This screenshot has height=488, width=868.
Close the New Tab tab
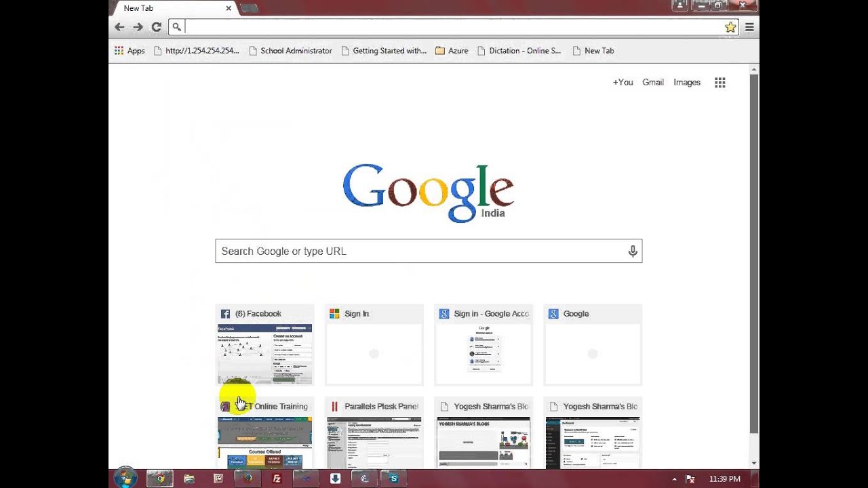(x=229, y=8)
